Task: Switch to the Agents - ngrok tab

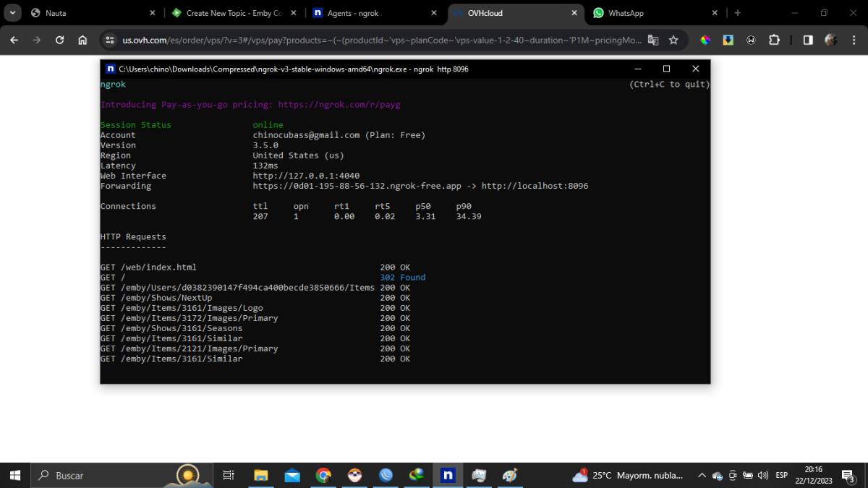Action: coord(369,13)
